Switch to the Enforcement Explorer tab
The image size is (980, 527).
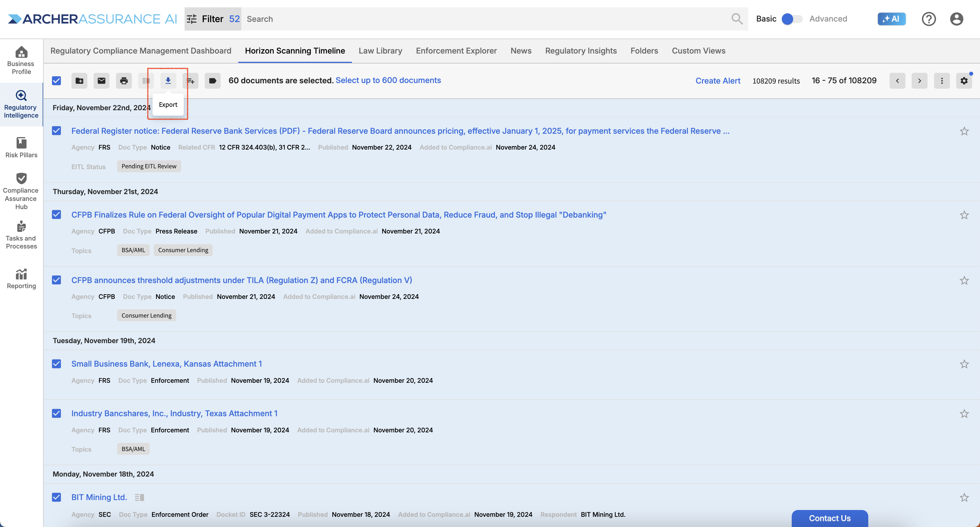[456, 50]
